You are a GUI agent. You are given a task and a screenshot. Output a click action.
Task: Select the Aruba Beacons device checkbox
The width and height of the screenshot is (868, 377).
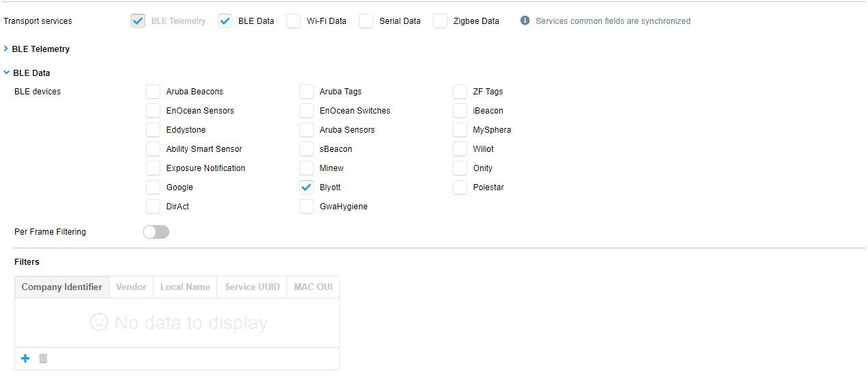(153, 92)
